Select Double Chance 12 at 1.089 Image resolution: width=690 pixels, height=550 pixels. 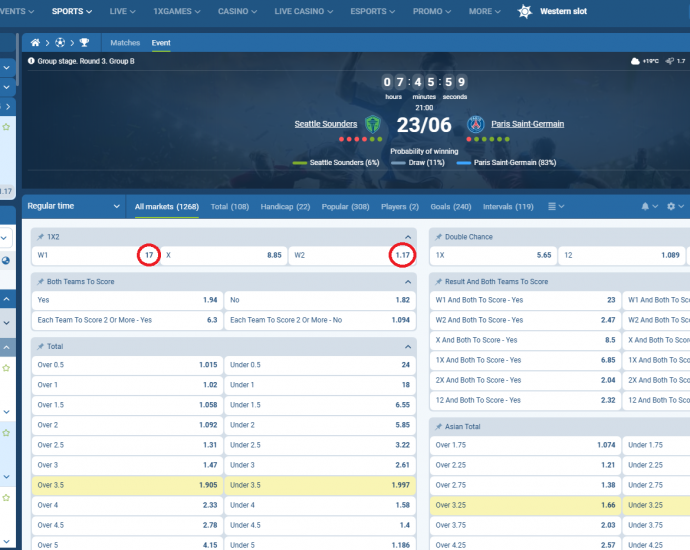(622, 255)
